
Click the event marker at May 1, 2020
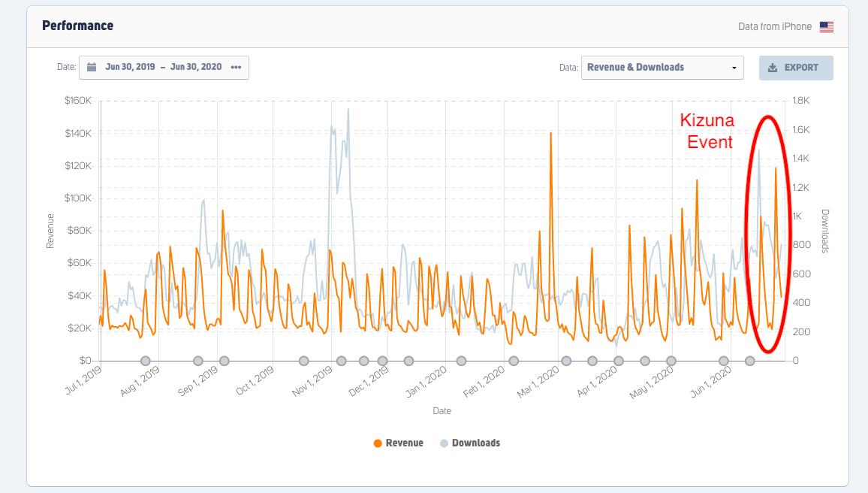pos(671,361)
